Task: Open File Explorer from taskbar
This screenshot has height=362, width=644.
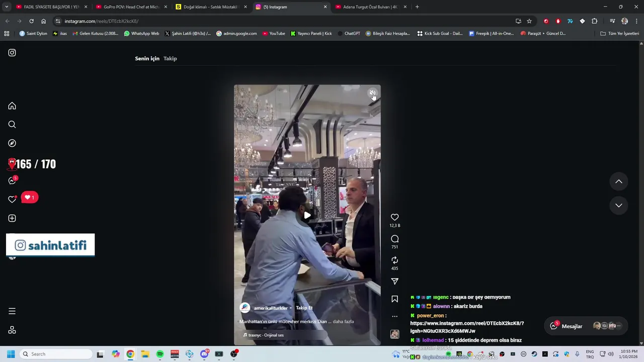Action: (x=145, y=354)
